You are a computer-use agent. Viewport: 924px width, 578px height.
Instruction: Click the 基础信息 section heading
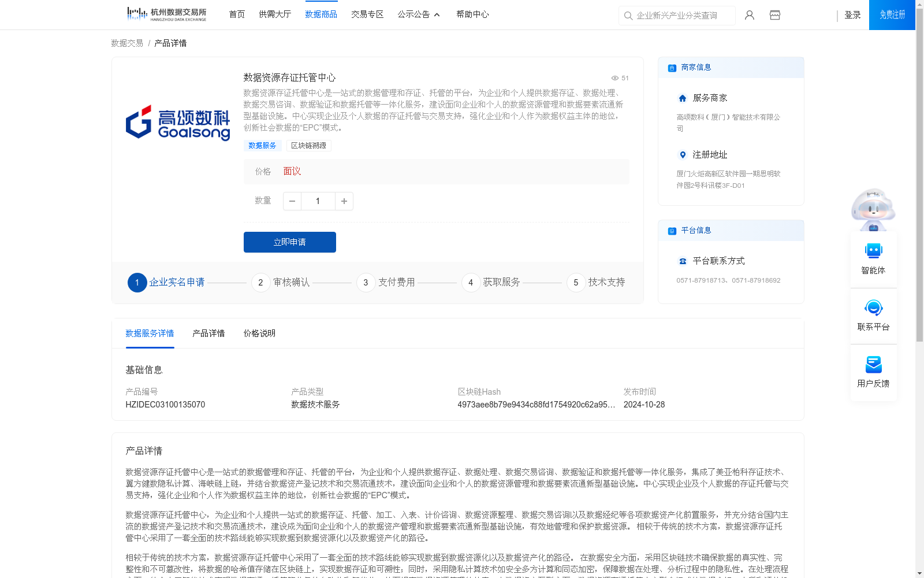(x=144, y=370)
